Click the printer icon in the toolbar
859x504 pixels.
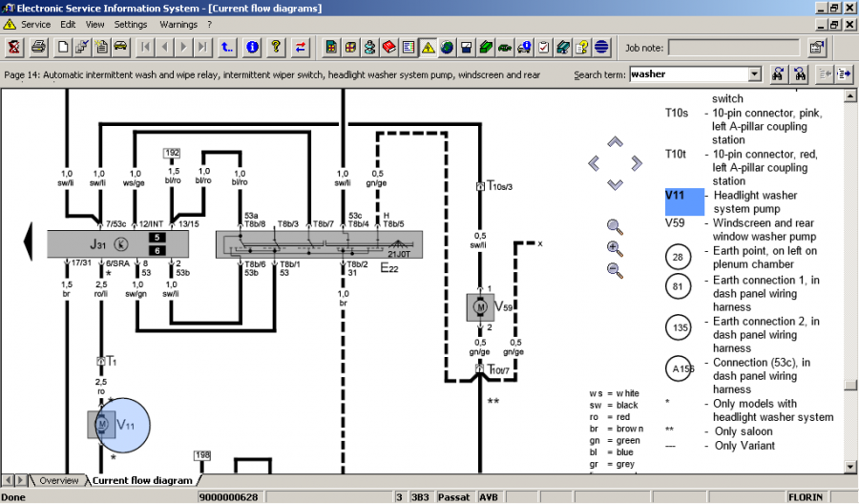click(x=38, y=47)
